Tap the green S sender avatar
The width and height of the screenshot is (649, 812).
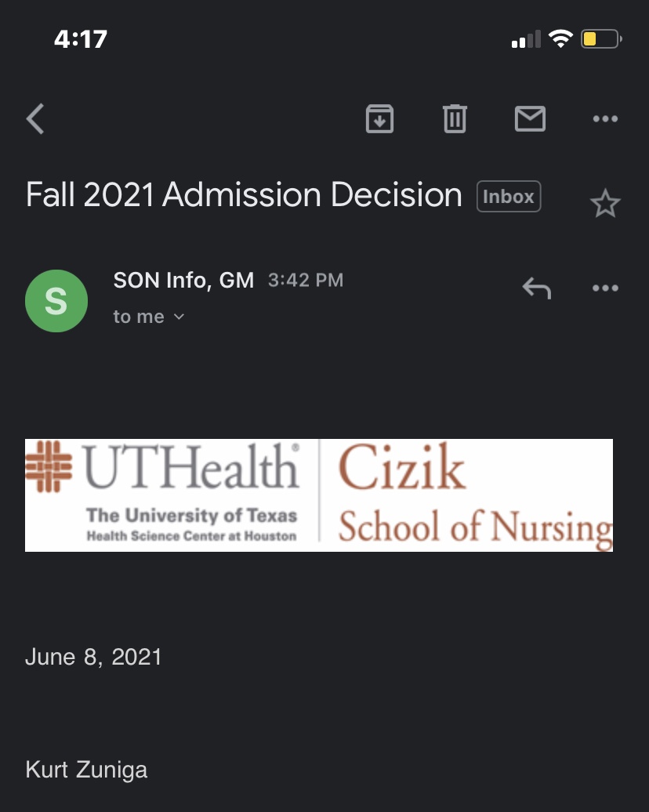point(56,301)
